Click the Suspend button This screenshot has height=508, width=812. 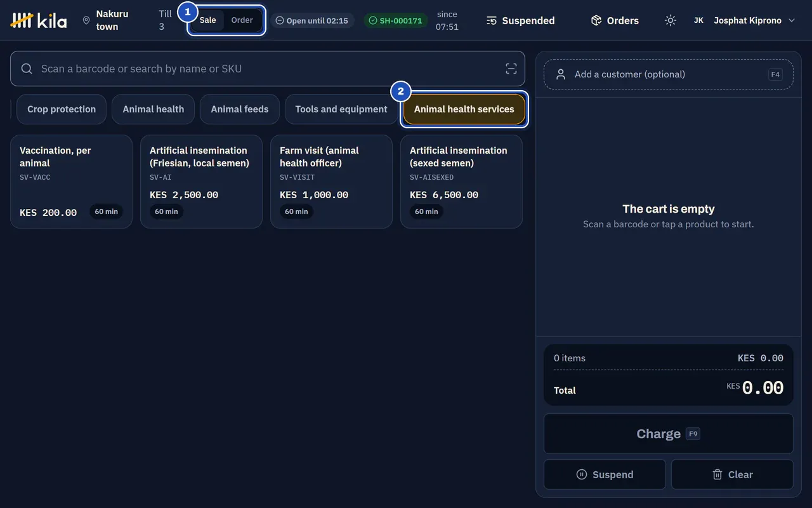tap(605, 474)
